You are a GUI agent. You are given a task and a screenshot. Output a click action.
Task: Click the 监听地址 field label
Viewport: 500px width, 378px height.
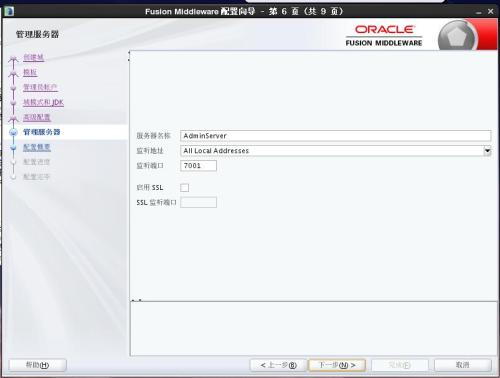(150, 151)
